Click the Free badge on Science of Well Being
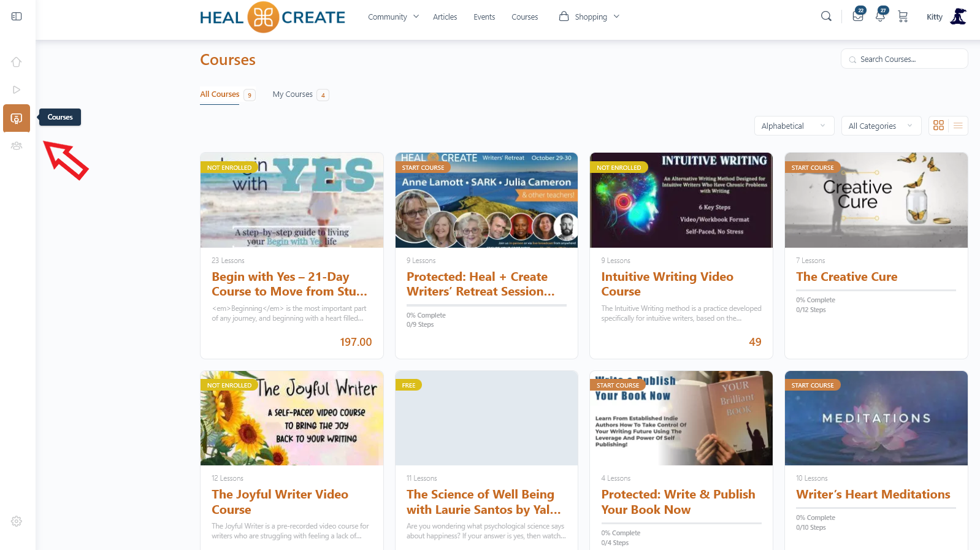Viewport: 980px width, 550px height. pos(408,385)
